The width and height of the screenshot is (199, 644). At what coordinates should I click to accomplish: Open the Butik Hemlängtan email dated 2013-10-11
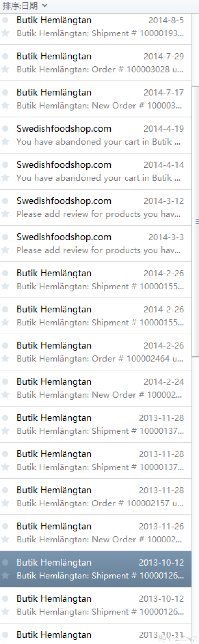pyautogui.click(x=96, y=634)
